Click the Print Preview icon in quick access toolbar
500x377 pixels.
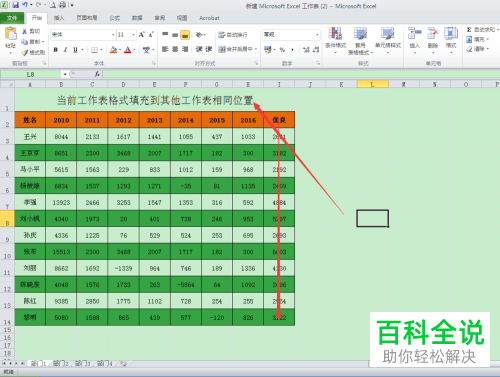53,5
